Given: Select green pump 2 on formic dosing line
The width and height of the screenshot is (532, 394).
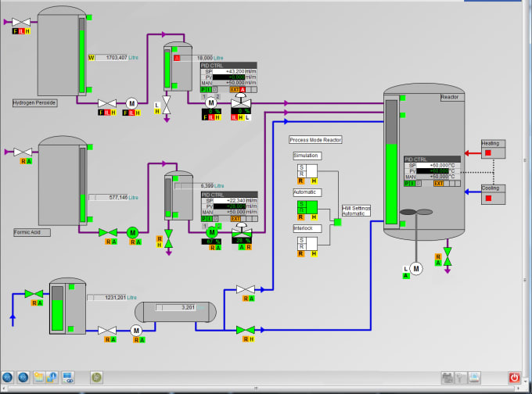Looking at the screenshot, I should (218, 226).
